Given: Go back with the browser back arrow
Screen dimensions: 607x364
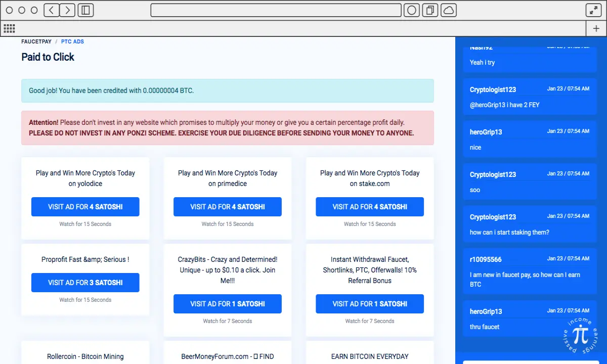Looking at the screenshot, I should pos(52,10).
